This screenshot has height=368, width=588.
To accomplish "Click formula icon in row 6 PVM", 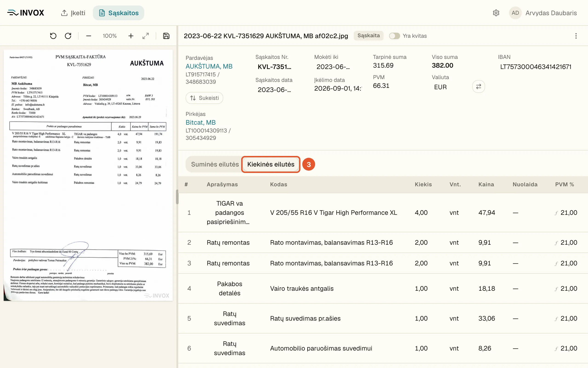I will (556, 349).
